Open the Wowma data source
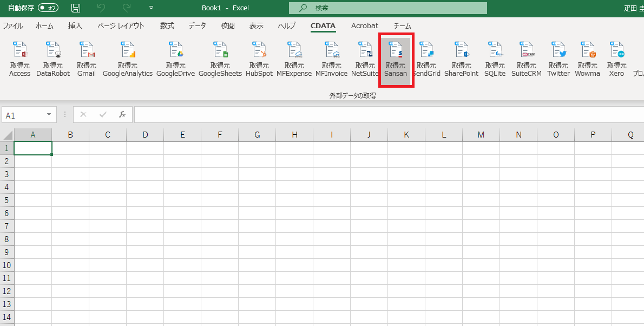This screenshot has width=644, height=326. (587, 59)
